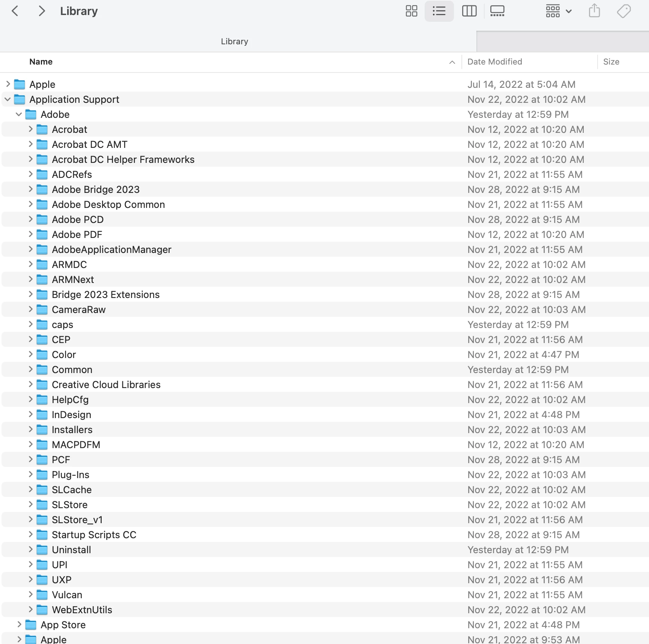This screenshot has height=644, width=649.
Task: Expand the CameraRaw folder
Action: 31,309
